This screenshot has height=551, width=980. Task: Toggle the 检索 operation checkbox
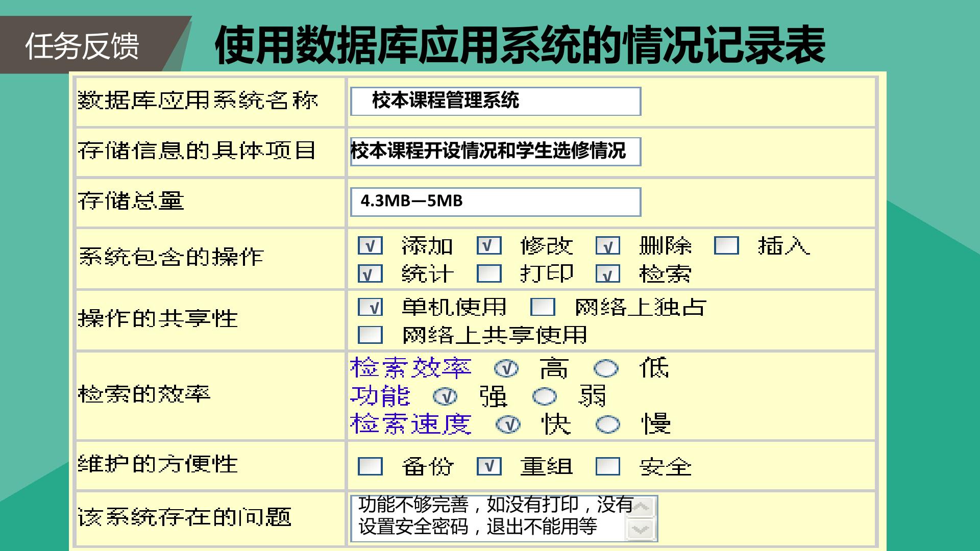tap(607, 273)
